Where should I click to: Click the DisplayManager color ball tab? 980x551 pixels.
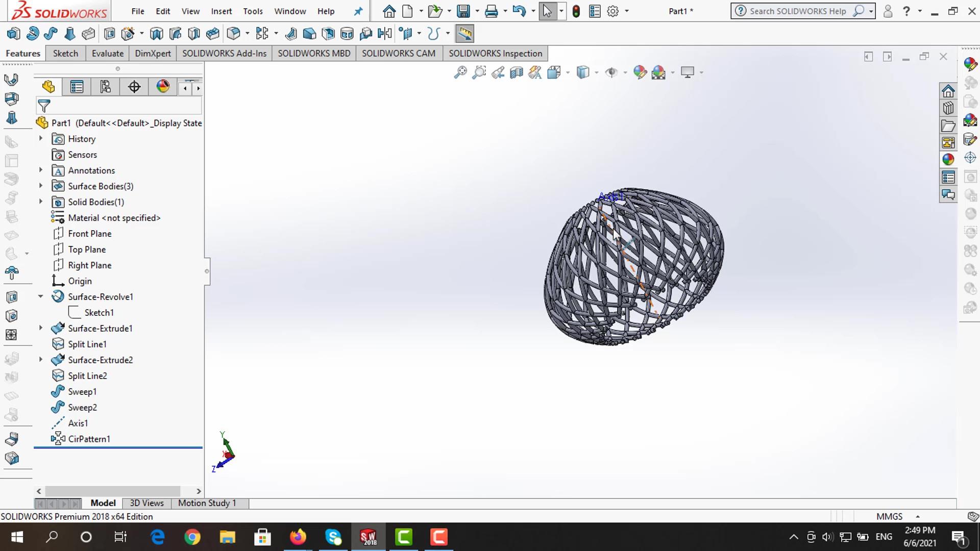(x=163, y=87)
